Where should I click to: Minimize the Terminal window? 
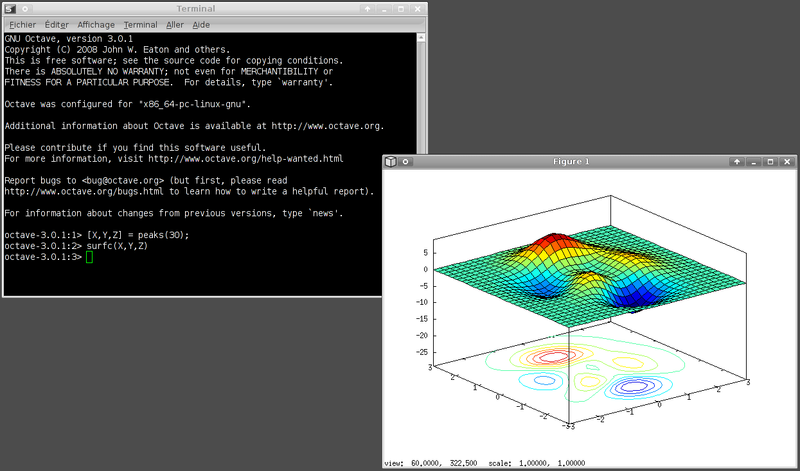[385, 8]
